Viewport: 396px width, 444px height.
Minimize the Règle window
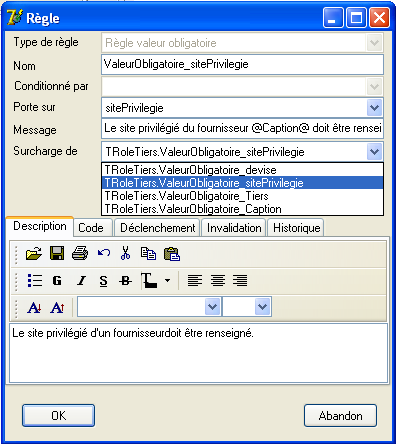click(x=333, y=18)
